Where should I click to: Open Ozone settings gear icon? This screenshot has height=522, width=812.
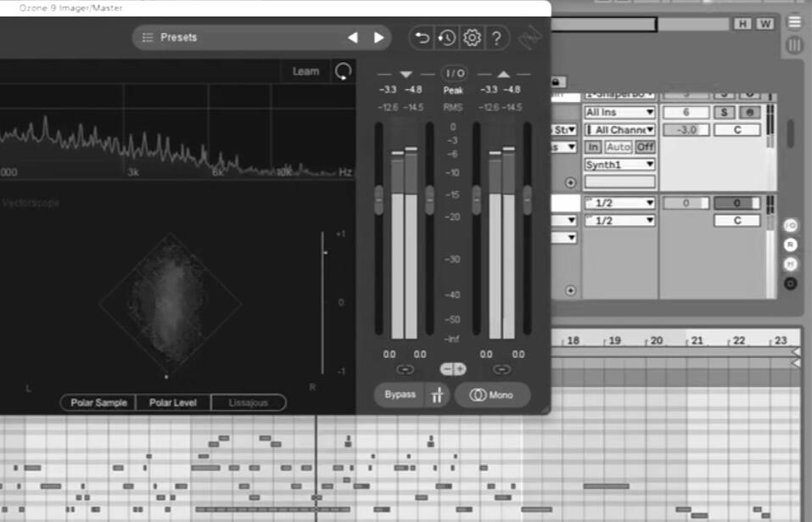(472, 37)
